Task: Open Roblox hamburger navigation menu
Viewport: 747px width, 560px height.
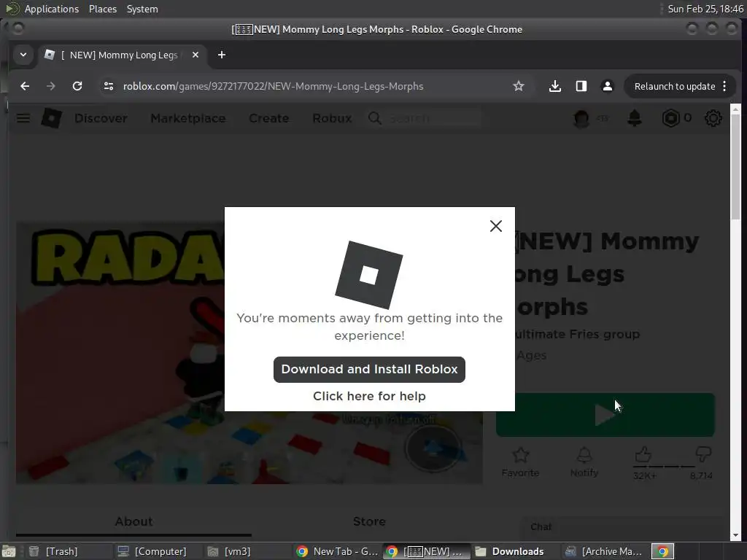Action: (23, 118)
